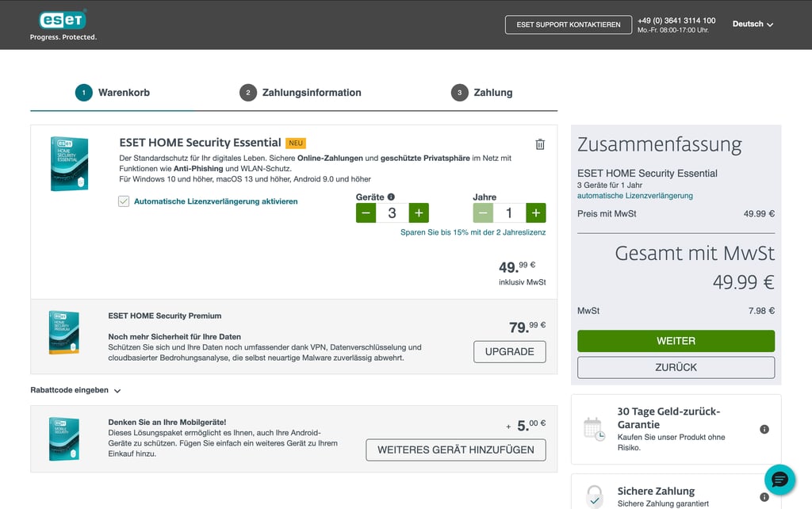Click 'Denken Sie an Ihre Mobilgeräte!' heading
The image size is (812, 509).
click(167, 422)
